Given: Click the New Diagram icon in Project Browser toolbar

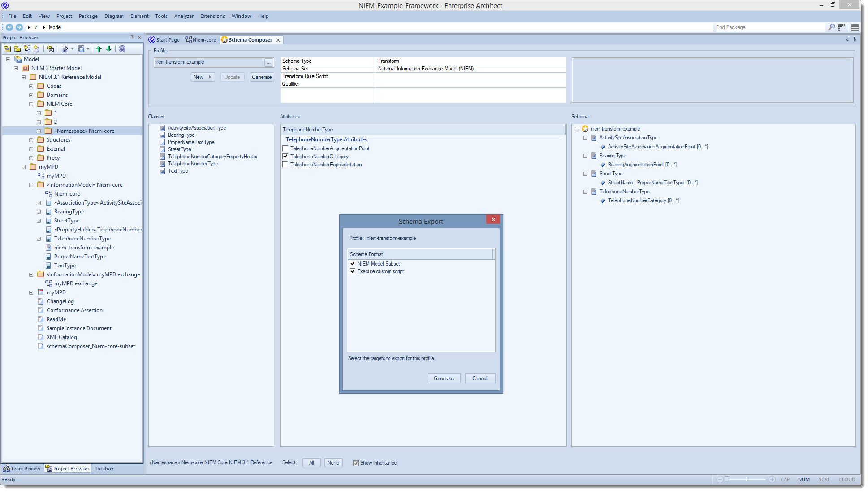Looking at the screenshot, I should (x=27, y=49).
